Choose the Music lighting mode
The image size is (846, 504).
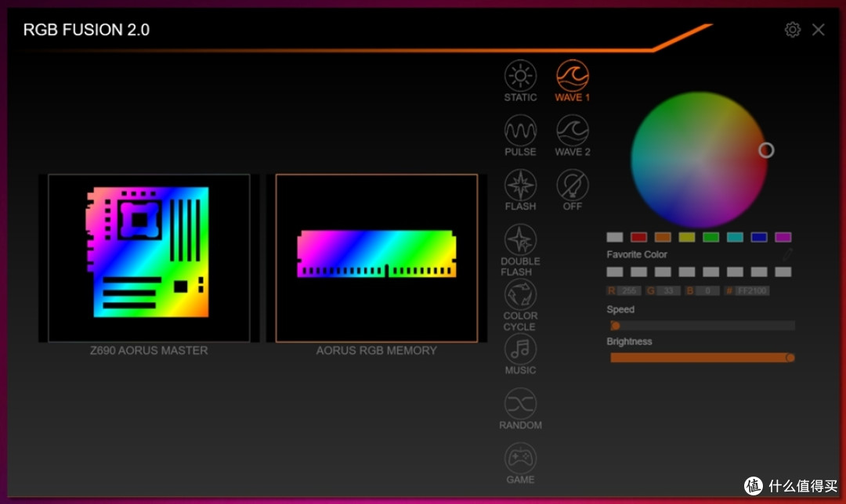click(x=520, y=349)
